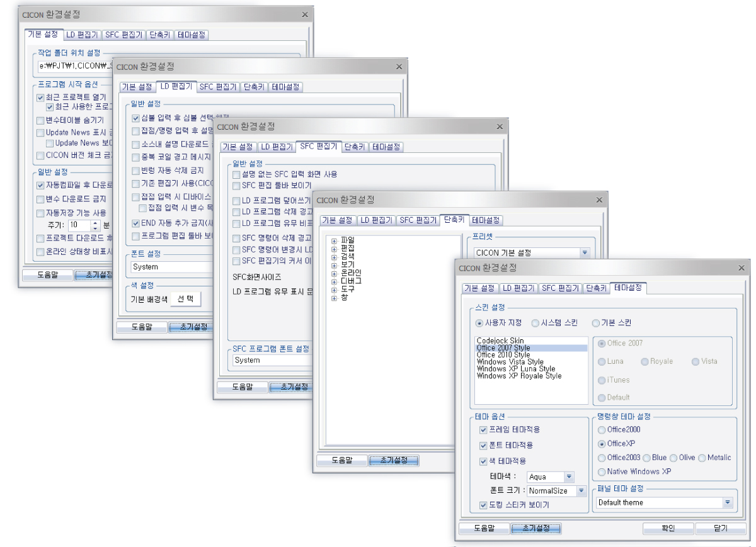Select the 사용자 지정 skin radio button
The width and height of the screenshot is (756, 547).
(x=479, y=323)
